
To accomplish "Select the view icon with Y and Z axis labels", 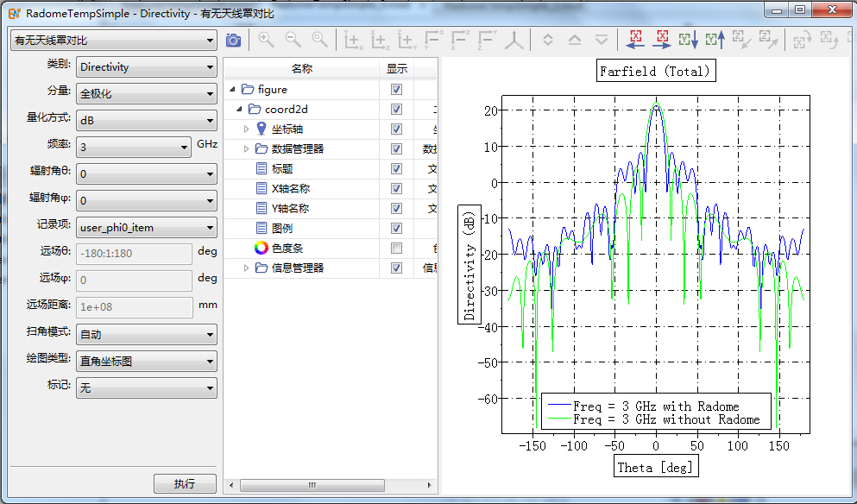I will coord(488,40).
